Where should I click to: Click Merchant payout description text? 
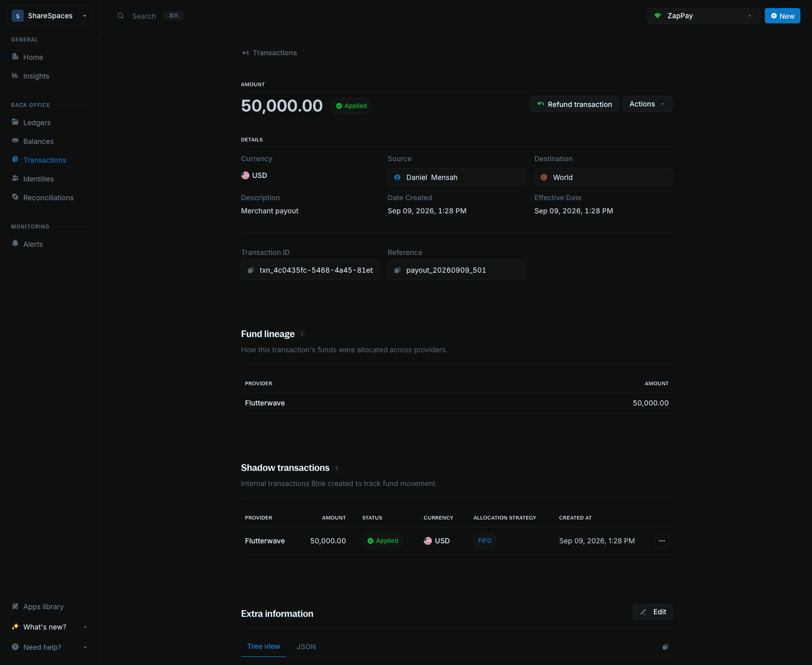[270, 211]
